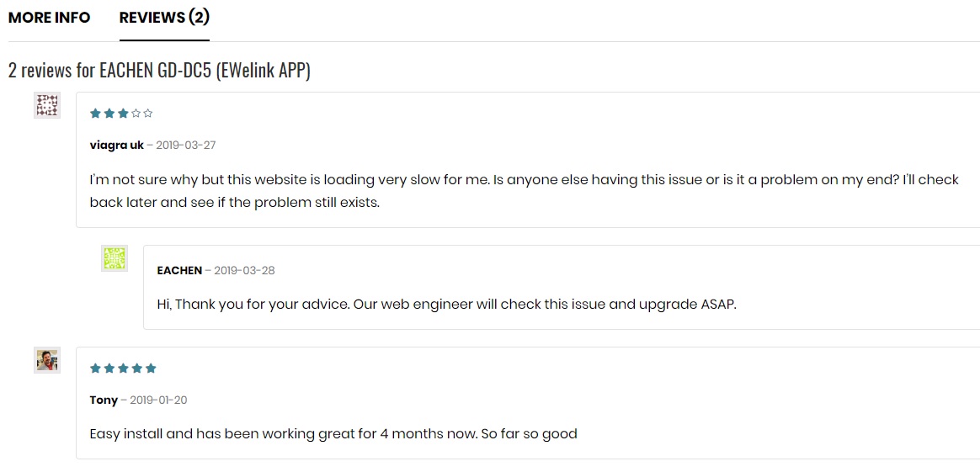Click the "viagra uk" reviewer name

click(116, 145)
